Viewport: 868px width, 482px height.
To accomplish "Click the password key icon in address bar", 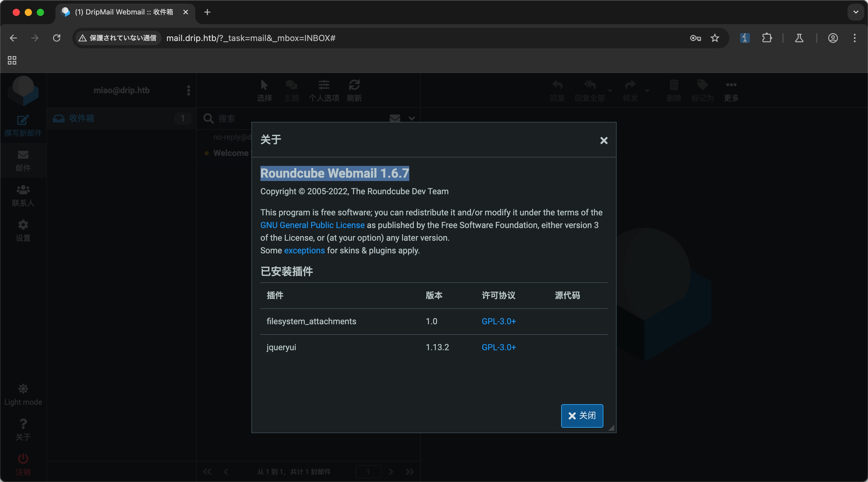I will [695, 38].
